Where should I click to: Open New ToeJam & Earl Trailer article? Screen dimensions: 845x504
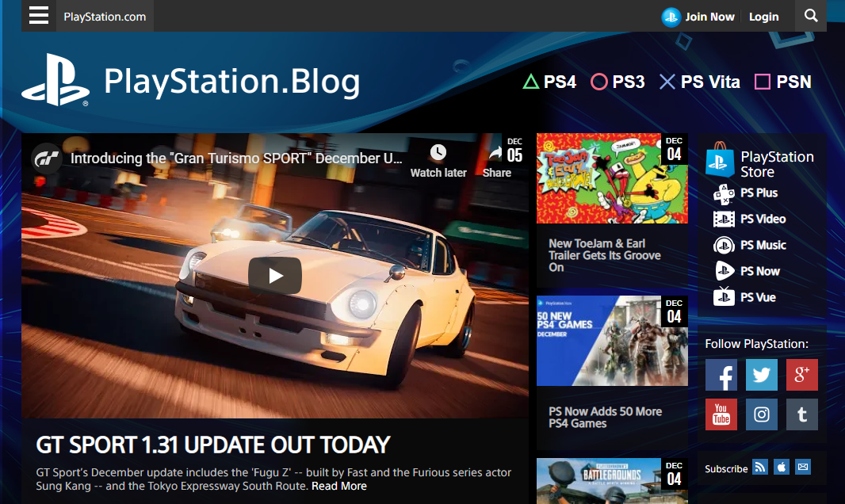coord(605,255)
